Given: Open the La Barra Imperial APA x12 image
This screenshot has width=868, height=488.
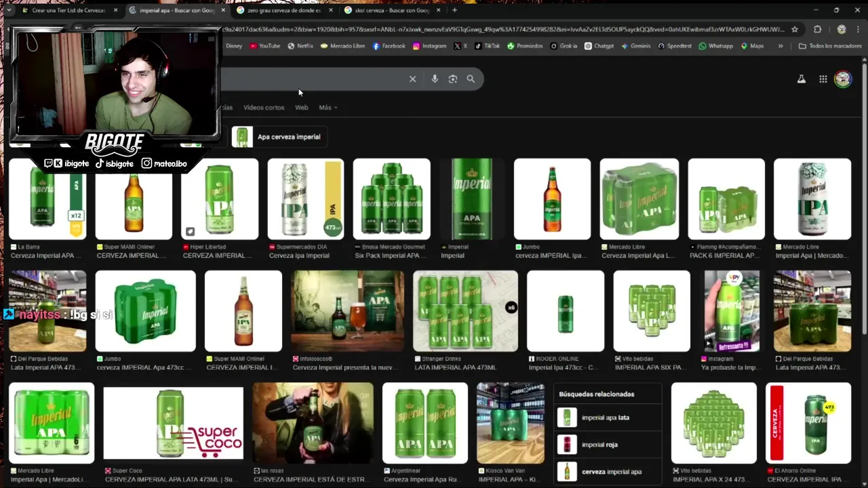Looking at the screenshot, I should (47, 199).
